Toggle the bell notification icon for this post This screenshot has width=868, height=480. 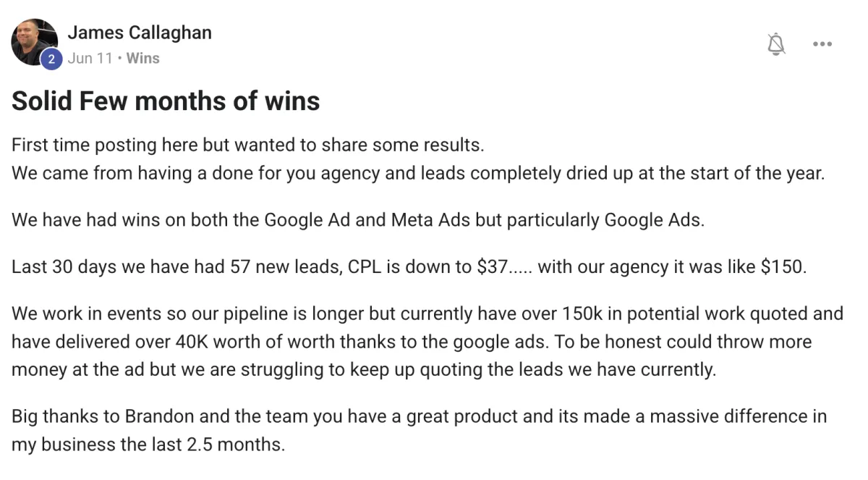776,44
